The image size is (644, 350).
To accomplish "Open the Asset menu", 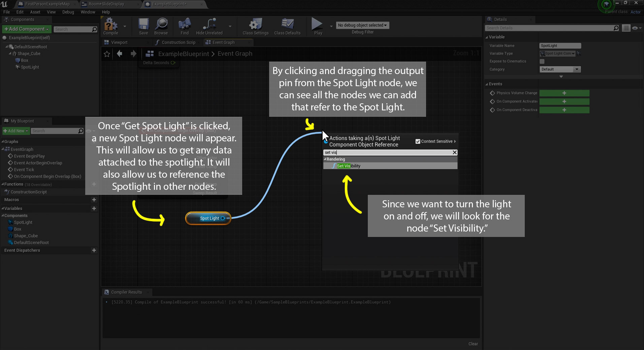I will [35, 12].
